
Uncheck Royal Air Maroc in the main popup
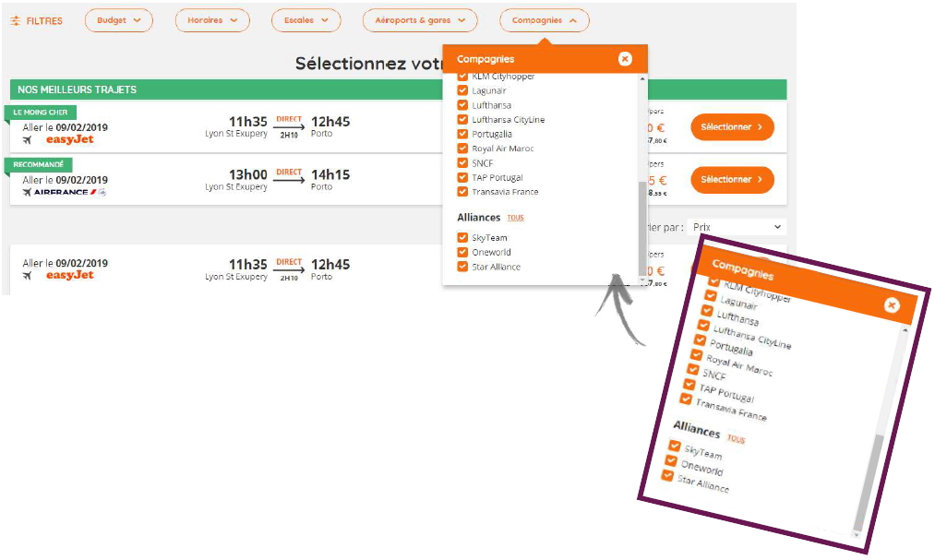(462, 149)
